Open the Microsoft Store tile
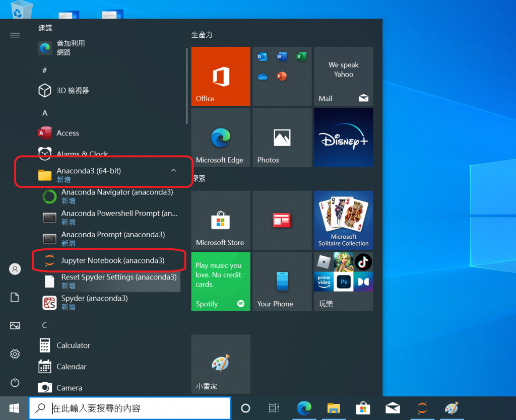Viewport: 516px width, 420px height. (x=221, y=220)
